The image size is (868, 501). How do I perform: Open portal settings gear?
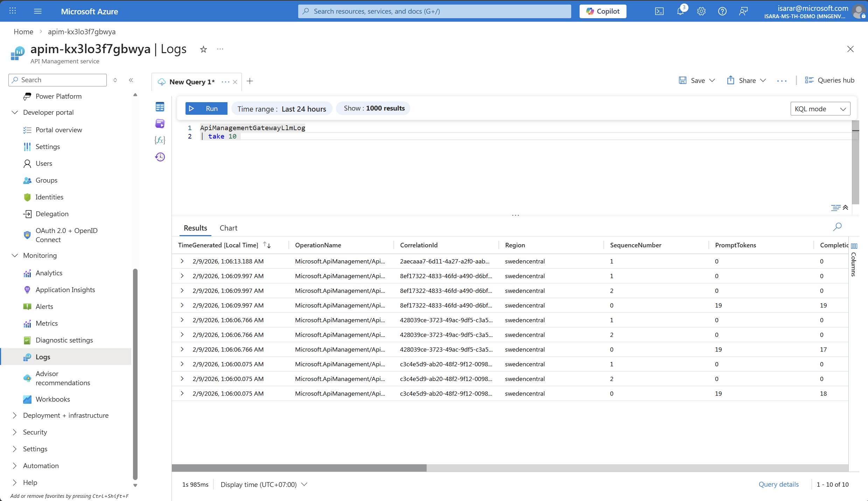click(x=701, y=11)
